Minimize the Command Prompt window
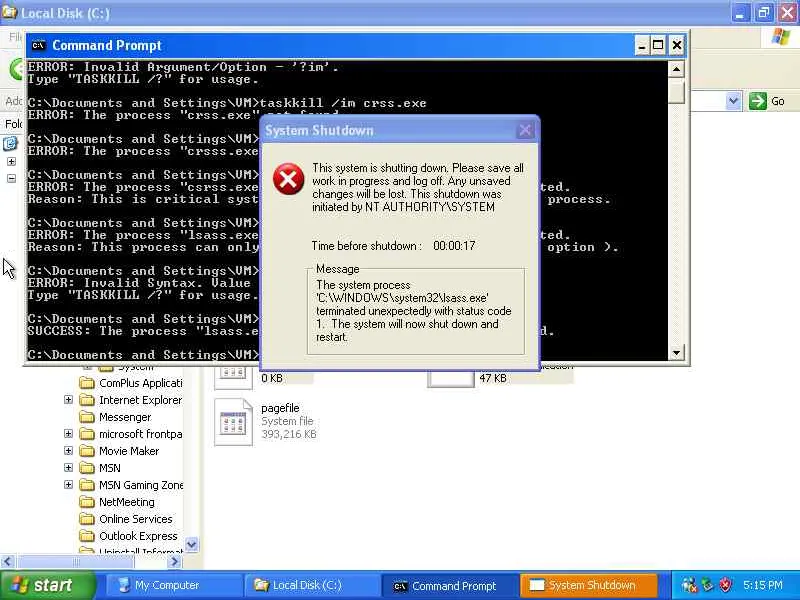The image size is (800, 600). click(642, 45)
